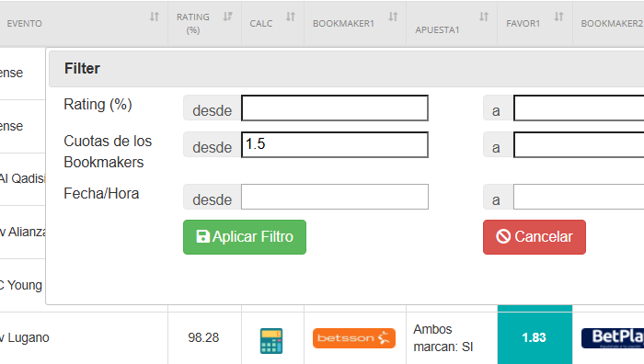This screenshot has width=644, height=364.
Task: Focus the Rating (%) 'a' upper field
Action: (x=579, y=108)
